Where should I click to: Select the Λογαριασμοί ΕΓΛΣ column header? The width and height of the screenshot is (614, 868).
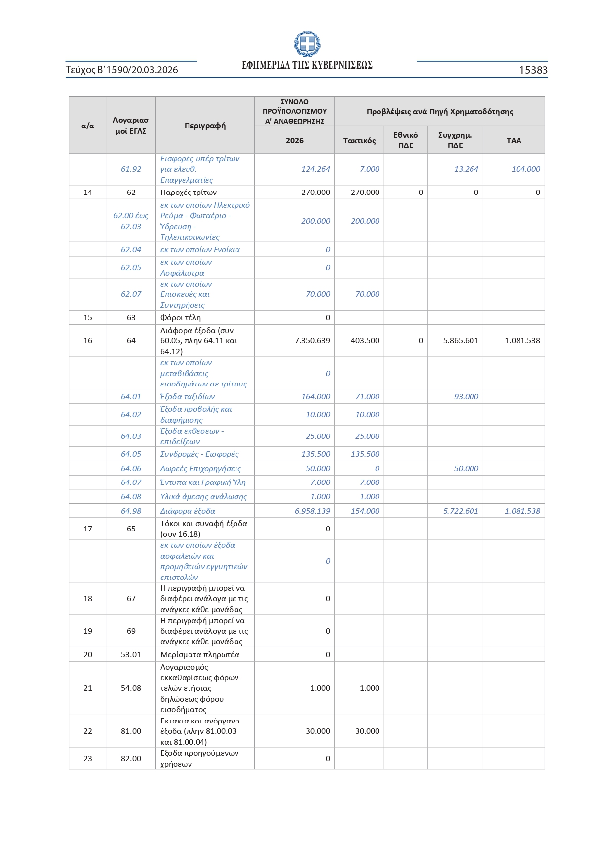tap(131, 126)
